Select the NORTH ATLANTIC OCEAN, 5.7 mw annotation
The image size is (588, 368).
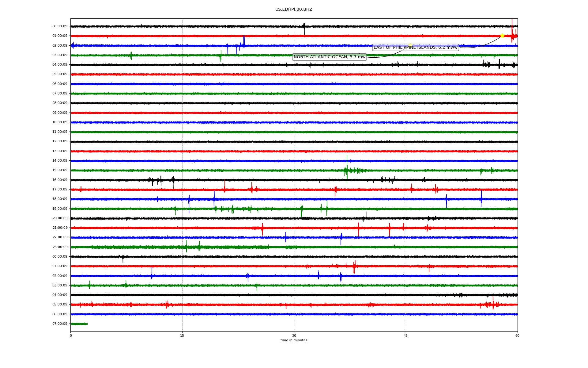330,57
